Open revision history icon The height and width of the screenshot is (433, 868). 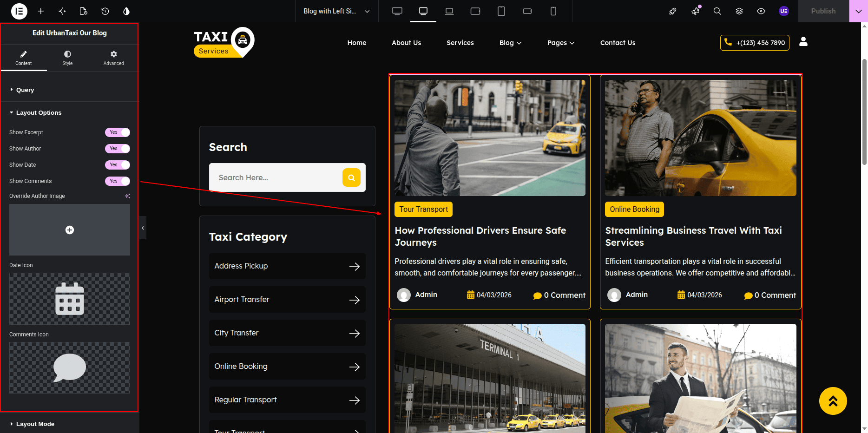pos(105,11)
